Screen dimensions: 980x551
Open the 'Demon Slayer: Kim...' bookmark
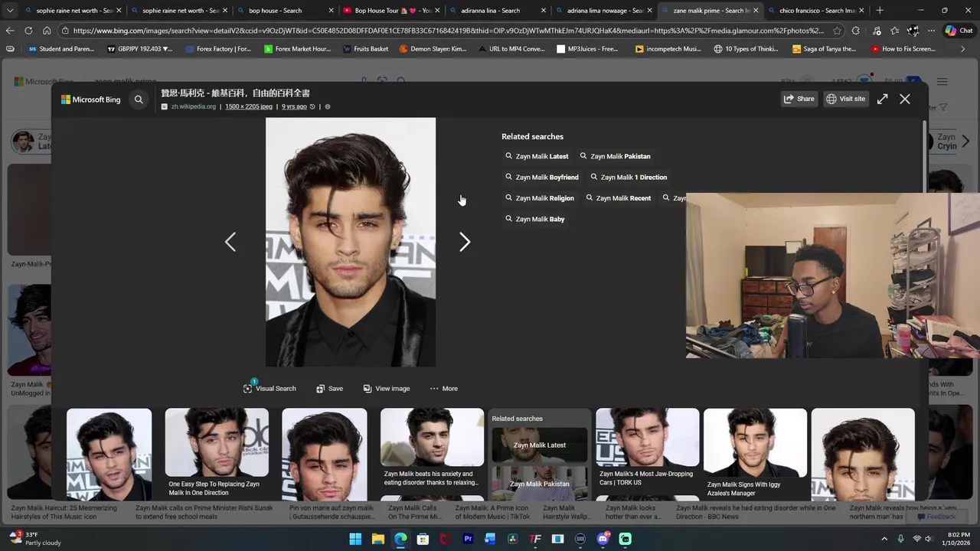pyautogui.click(x=433, y=49)
